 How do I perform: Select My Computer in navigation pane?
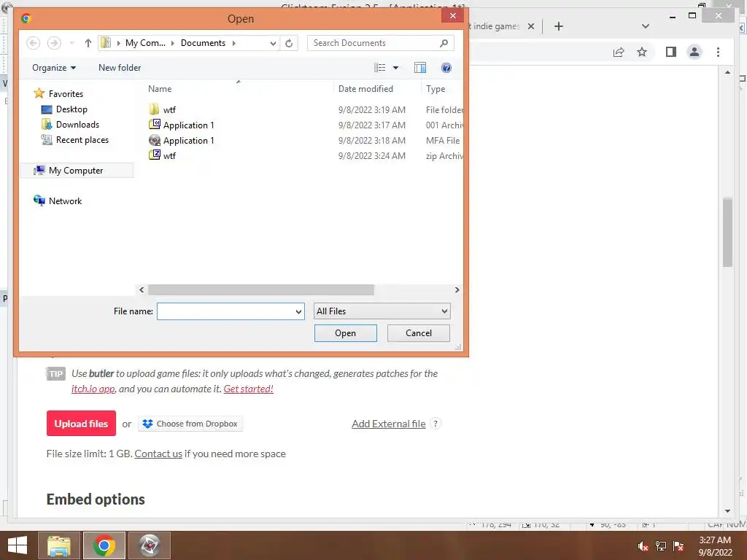point(76,171)
